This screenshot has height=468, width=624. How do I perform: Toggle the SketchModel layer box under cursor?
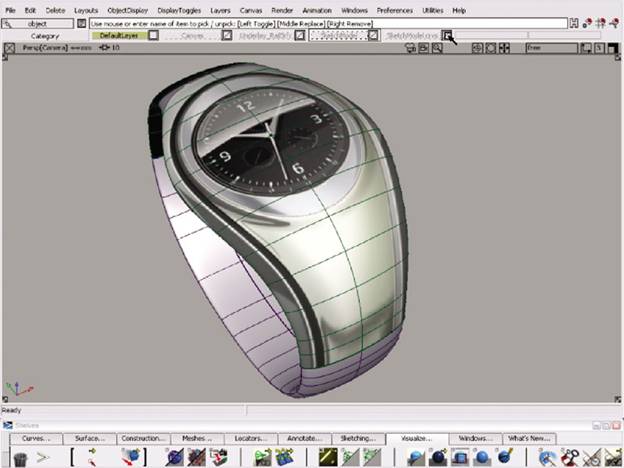(447, 35)
